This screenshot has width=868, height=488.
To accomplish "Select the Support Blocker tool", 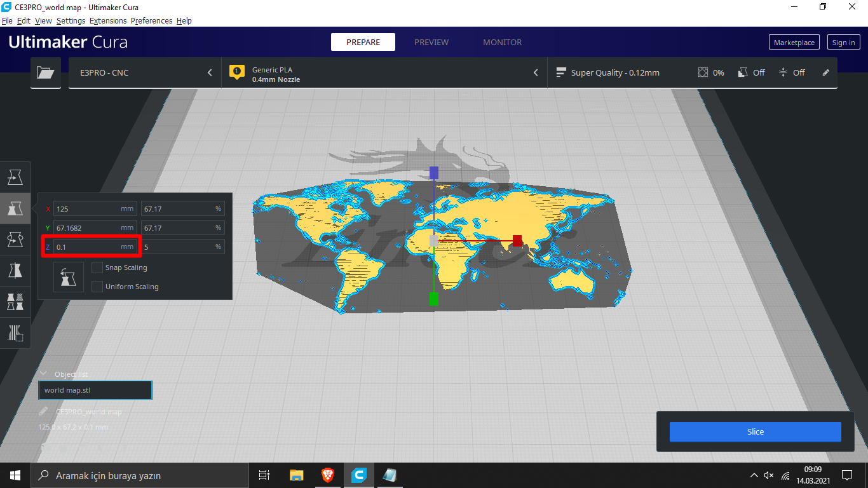I will pos(15,333).
